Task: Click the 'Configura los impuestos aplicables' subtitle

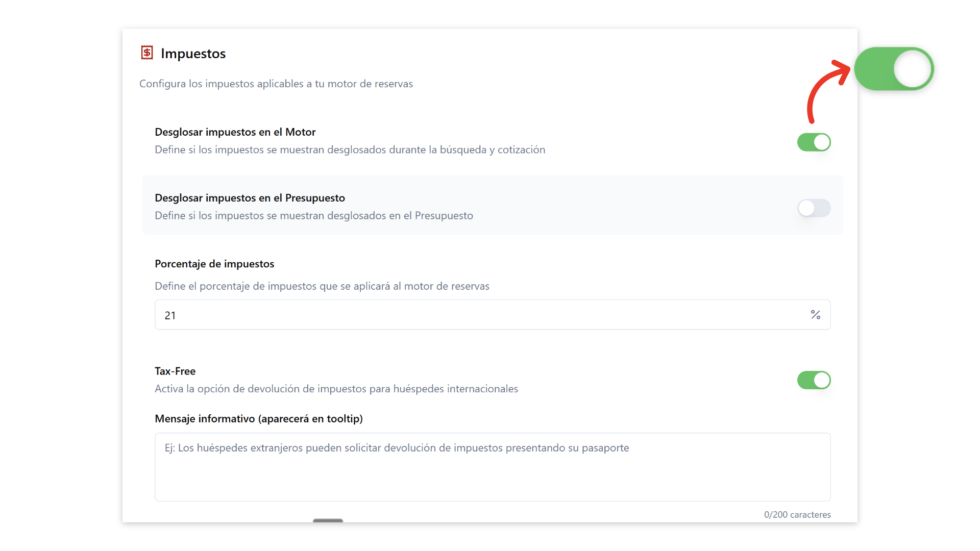Action: click(x=276, y=84)
